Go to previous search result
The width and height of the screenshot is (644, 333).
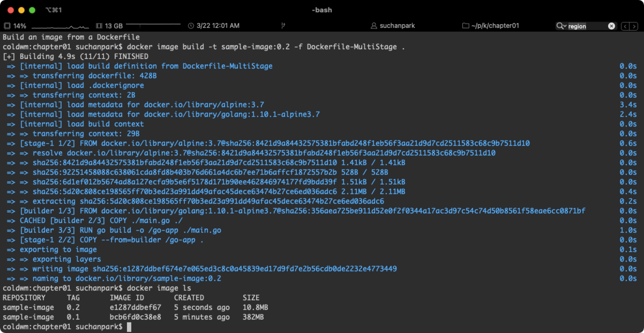tap(625, 26)
